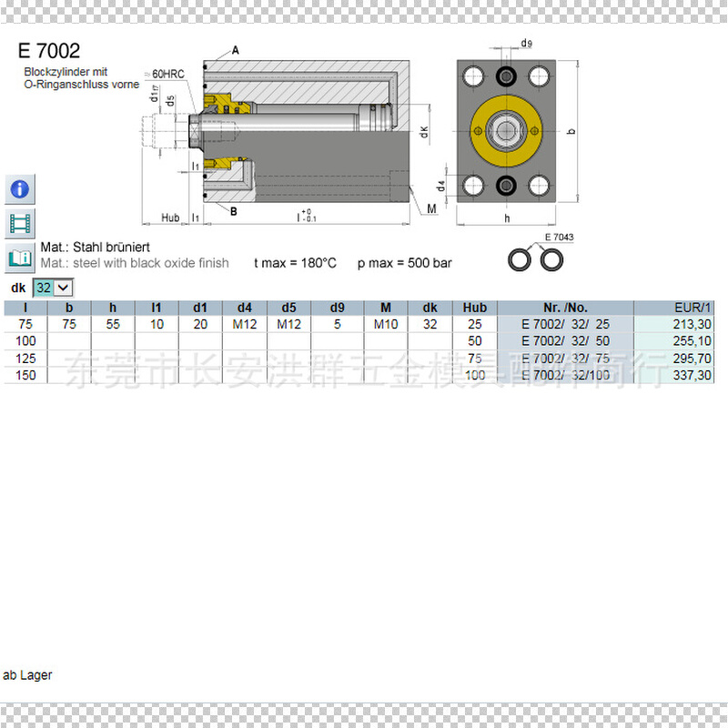Click the 'Mat.: Stahl brüniert' text

point(96,247)
